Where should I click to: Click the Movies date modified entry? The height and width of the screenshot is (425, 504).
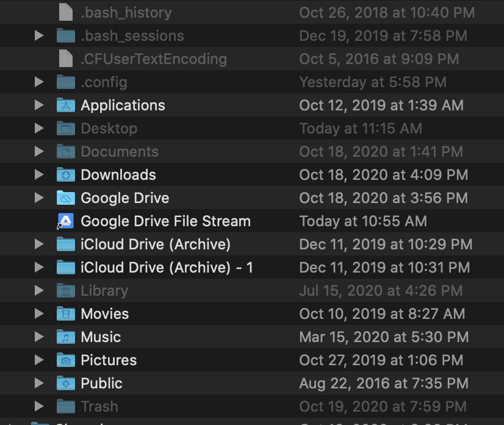click(x=382, y=313)
